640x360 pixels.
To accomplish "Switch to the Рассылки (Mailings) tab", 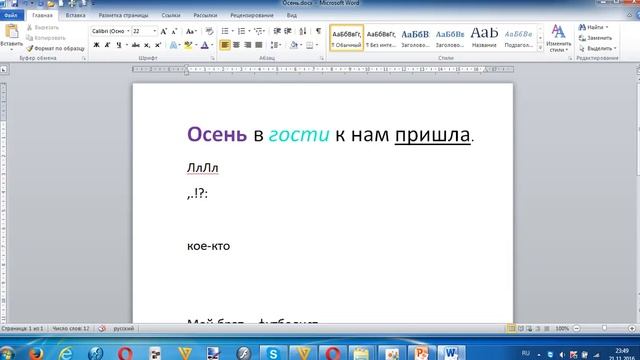I will pos(205,16).
